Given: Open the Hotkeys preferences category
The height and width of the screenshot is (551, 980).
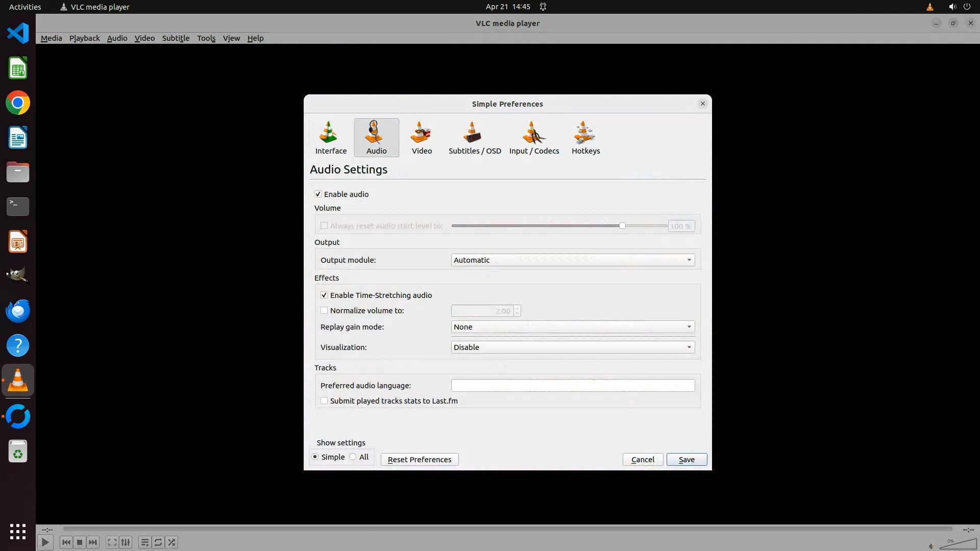Looking at the screenshot, I should [585, 138].
